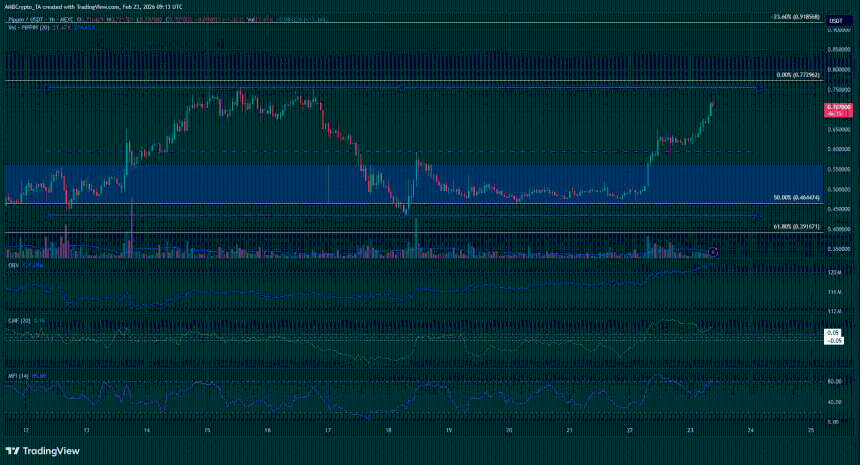Click the 80.00 label on the MFI scale

pyautogui.click(x=833, y=382)
